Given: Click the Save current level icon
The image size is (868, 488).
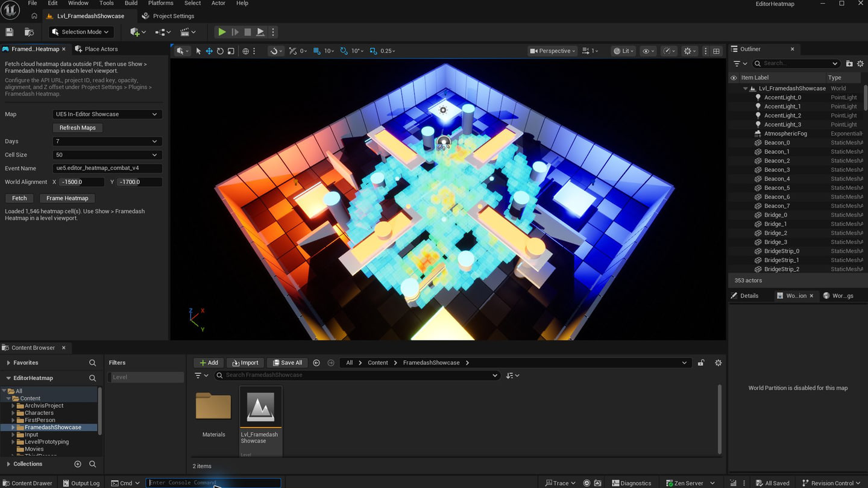Looking at the screenshot, I should pyautogui.click(x=9, y=32).
